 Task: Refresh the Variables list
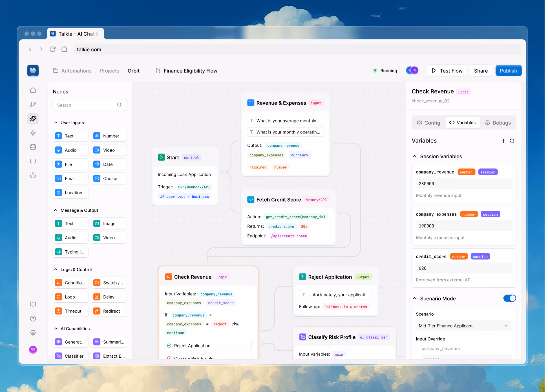click(x=512, y=141)
